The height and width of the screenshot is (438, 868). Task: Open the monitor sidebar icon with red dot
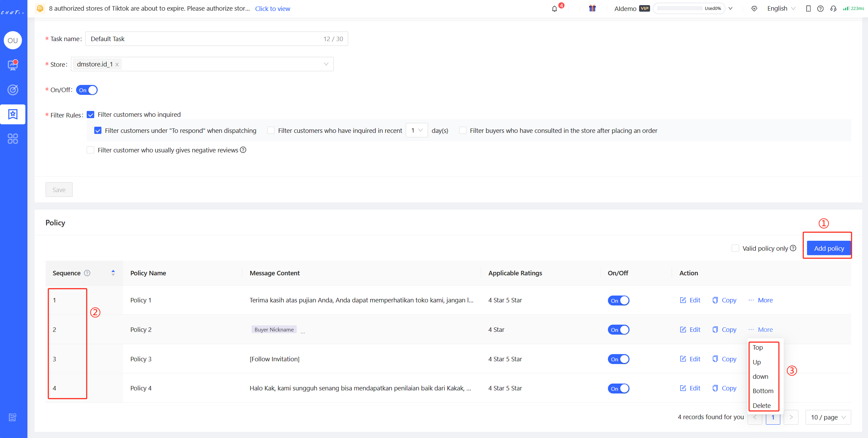click(x=13, y=65)
